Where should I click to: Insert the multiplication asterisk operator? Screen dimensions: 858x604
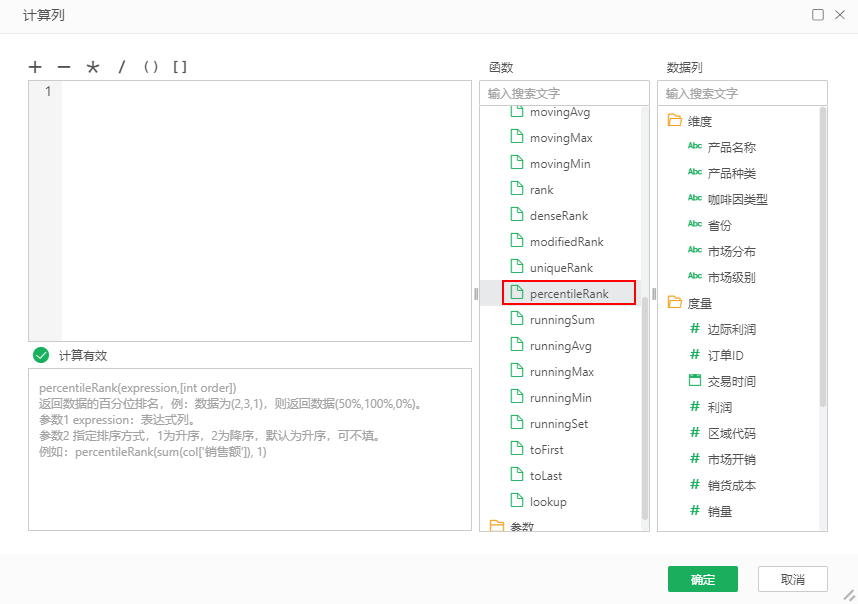click(x=93, y=67)
